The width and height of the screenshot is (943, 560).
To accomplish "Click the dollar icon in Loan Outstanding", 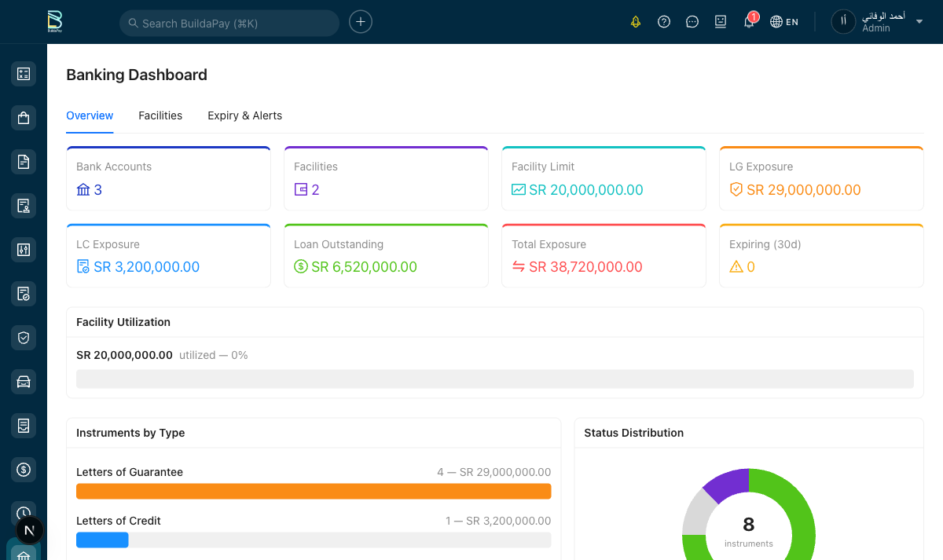I will (x=301, y=267).
